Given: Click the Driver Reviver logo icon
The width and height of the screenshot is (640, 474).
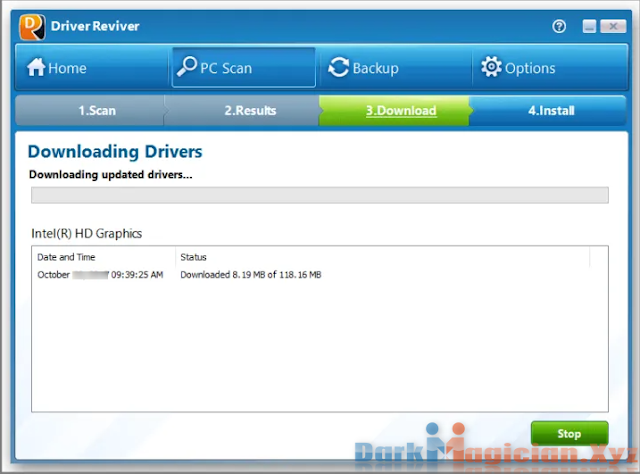Looking at the screenshot, I should pyautogui.click(x=32, y=27).
